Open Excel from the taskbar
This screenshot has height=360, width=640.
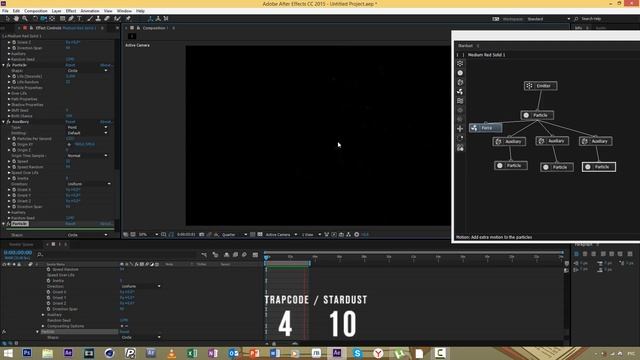click(x=192, y=353)
